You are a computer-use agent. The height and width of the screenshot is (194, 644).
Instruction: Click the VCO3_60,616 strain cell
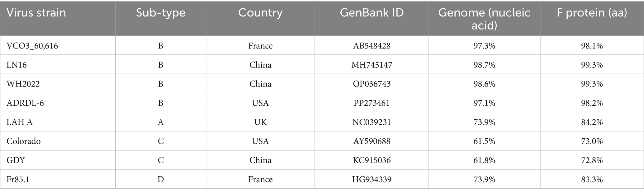click(32, 46)
